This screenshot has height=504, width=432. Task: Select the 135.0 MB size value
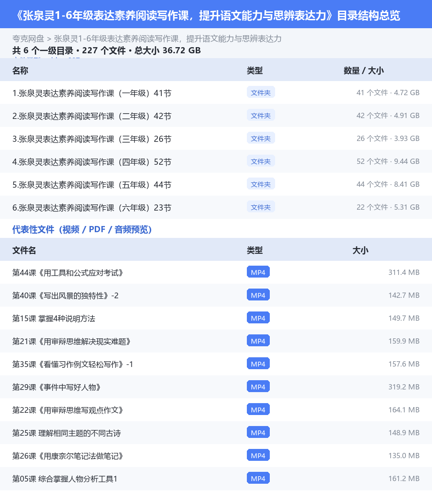404,456
